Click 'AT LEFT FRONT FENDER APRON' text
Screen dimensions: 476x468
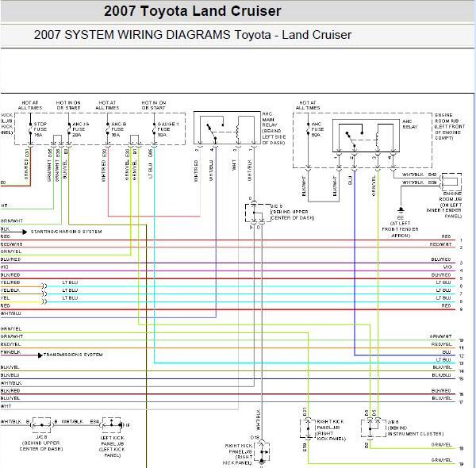[400, 229]
